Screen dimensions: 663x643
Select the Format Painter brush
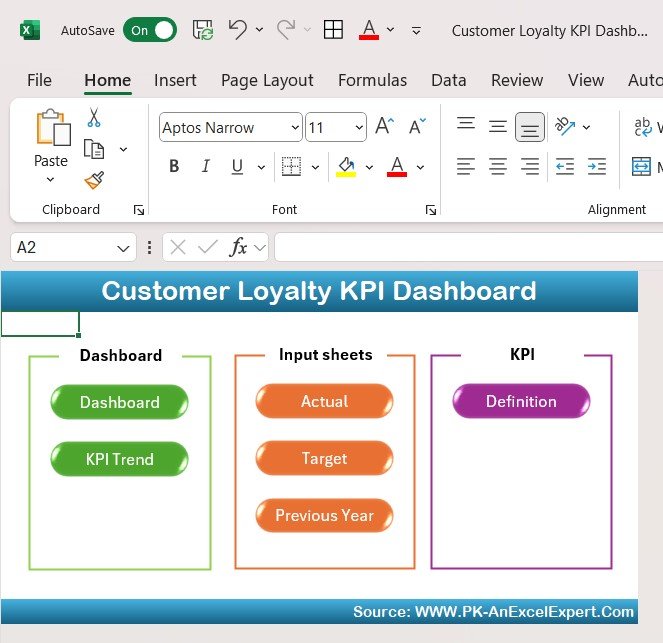coord(94,181)
